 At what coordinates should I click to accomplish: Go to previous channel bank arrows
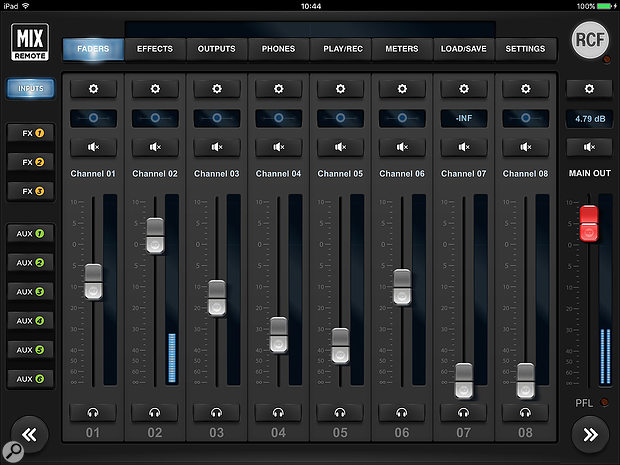(30, 435)
